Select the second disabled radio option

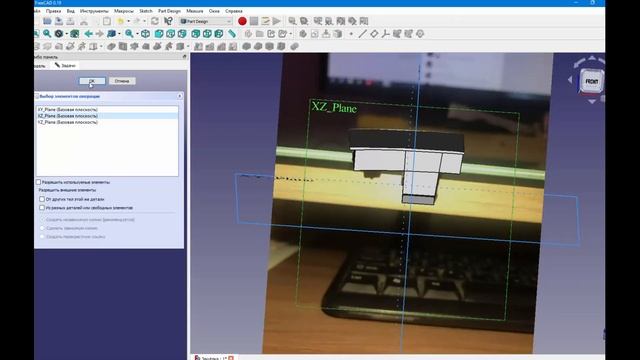click(x=42, y=228)
